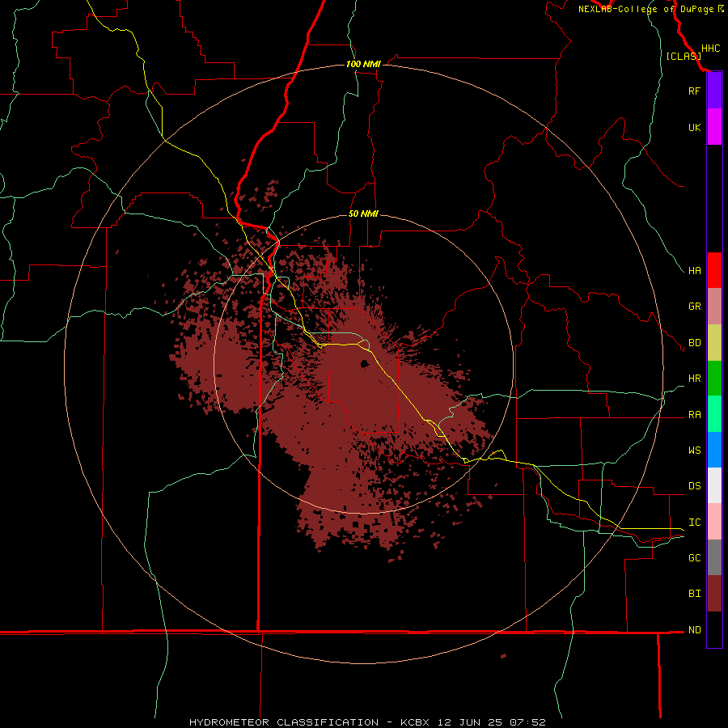Click the BD yellow legend swatch
This screenshot has width=728, height=728.
point(714,342)
